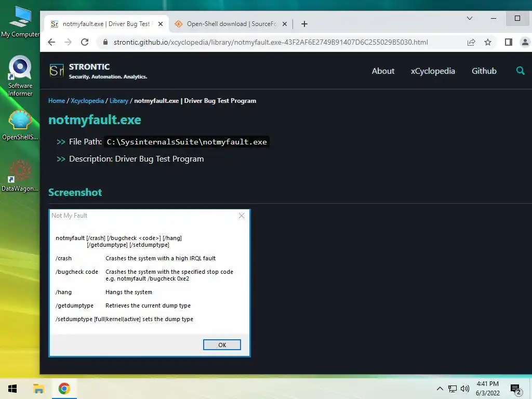Click the notmyfault.exe page heading

(x=95, y=120)
